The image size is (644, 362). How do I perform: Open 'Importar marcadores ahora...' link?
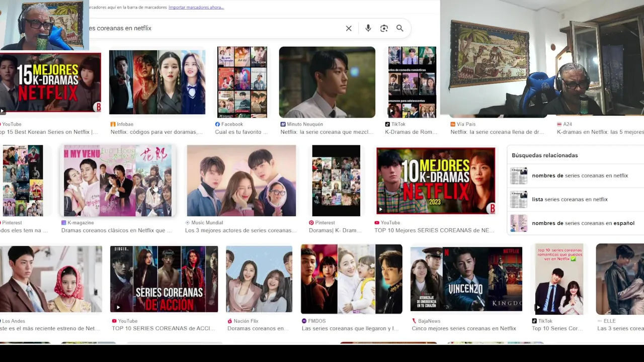[196, 8]
